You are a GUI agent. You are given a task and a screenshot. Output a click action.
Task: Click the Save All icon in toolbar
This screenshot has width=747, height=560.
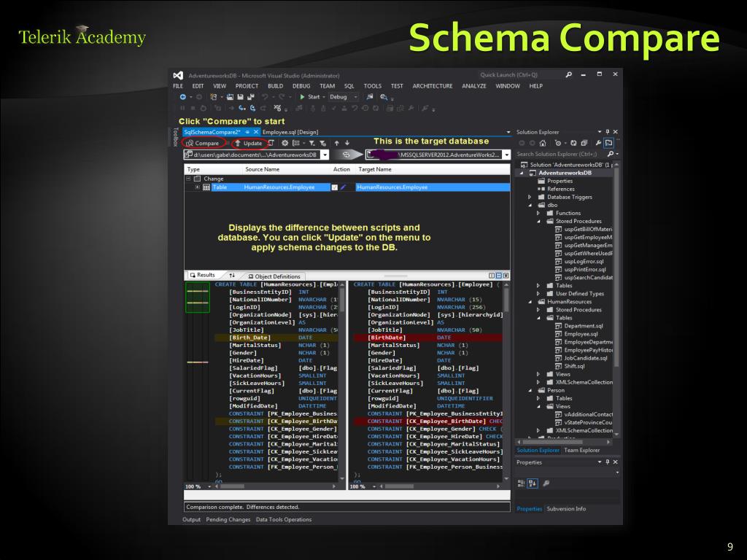[x=251, y=97]
